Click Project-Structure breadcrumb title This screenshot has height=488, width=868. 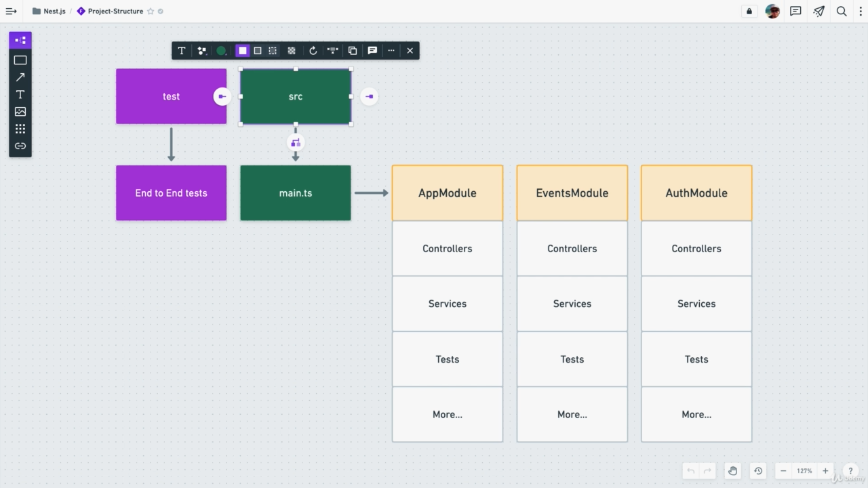click(x=115, y=12)
